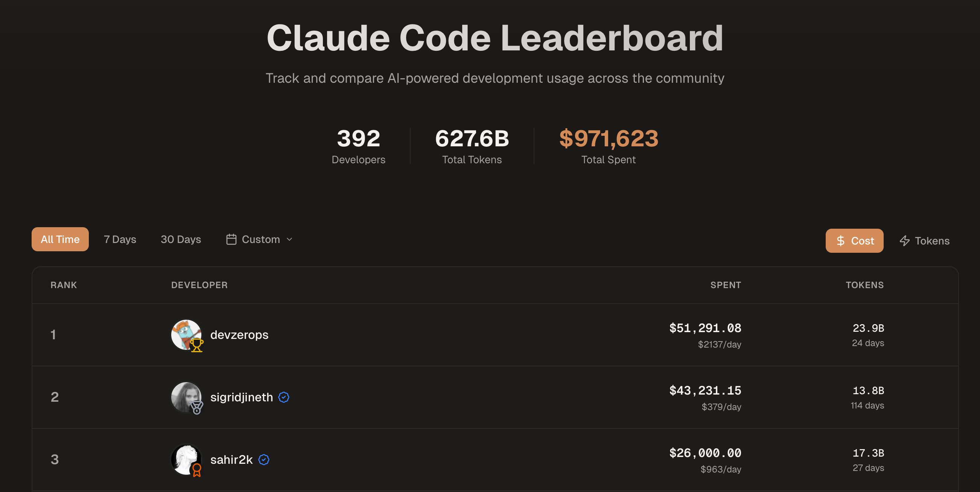Click the $971,623 Total Spent stat
The width and height of the screenshot is (980, 492).
click(608, 139)
